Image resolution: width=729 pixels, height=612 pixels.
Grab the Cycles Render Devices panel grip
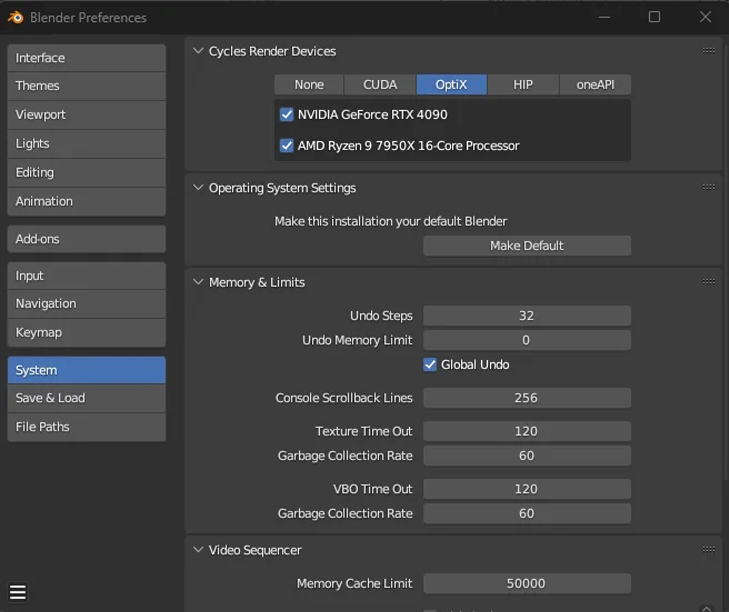(x=708, y=51)
